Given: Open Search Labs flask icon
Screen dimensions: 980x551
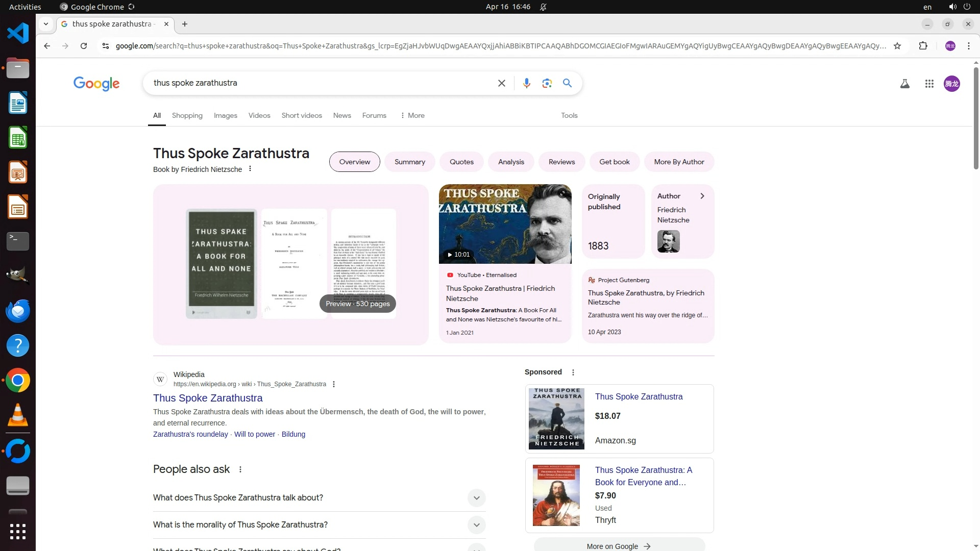Looking at the screenshot, I should [x=904, y=84].
